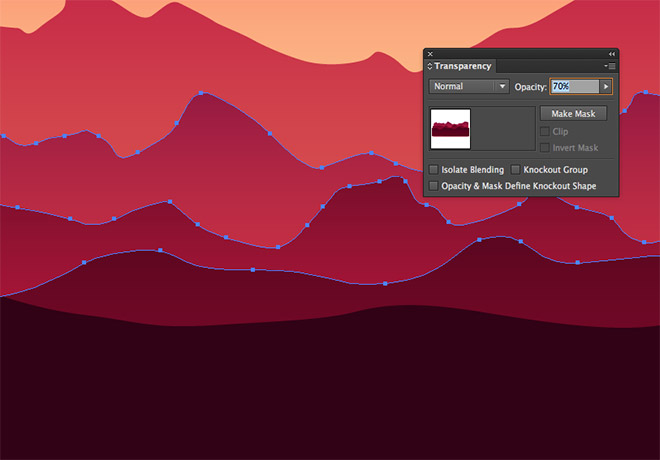Select the Transparency tab

pos(463,66)
